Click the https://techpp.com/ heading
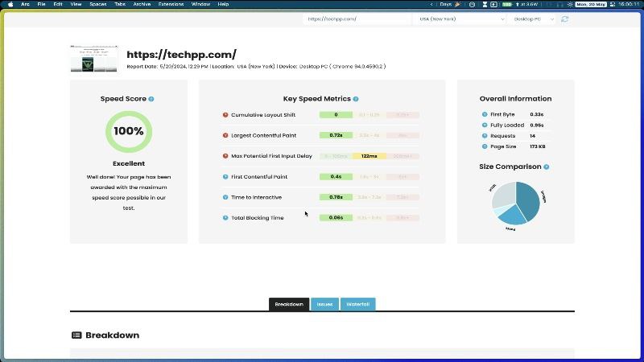Image resolution: width=644 pixels, height=362 pixels. pyautogui.click(x=182, y=54)
